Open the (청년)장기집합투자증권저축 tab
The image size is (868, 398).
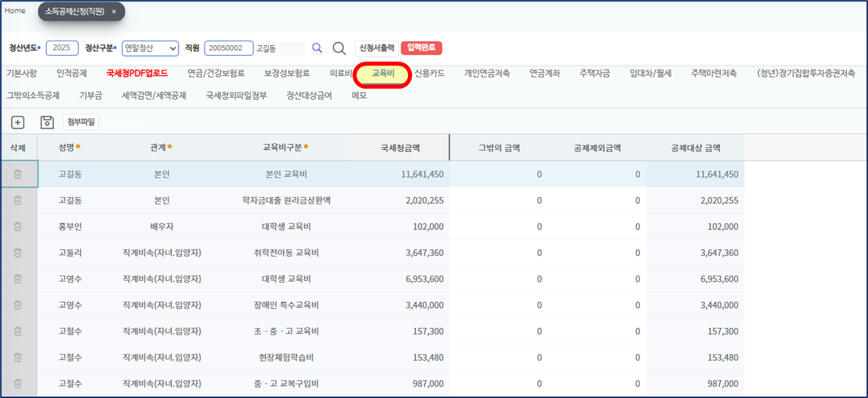click(x=806, y=73)
